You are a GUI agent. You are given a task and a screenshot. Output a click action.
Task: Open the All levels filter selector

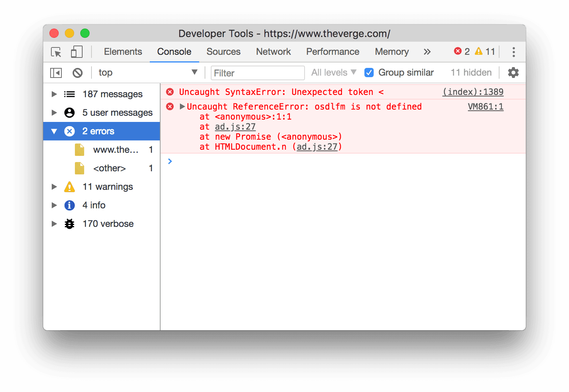click(333, 73)
